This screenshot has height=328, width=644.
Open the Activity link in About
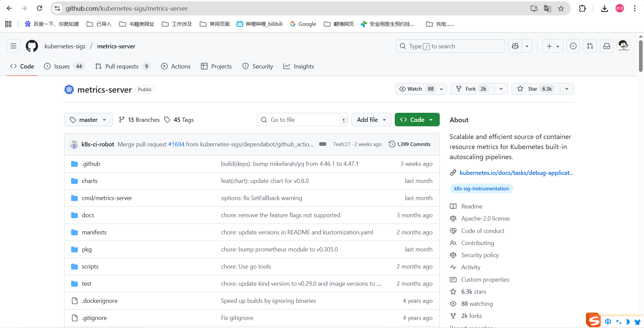pos(471,267)
